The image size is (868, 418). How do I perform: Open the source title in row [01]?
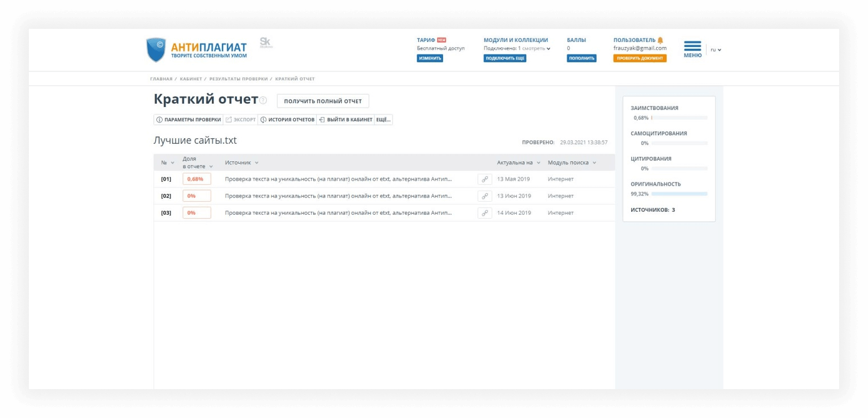pos(338,179)
